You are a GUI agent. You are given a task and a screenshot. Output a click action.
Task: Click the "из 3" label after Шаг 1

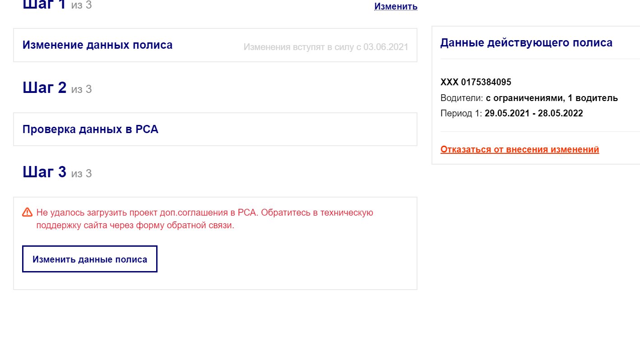81,5
